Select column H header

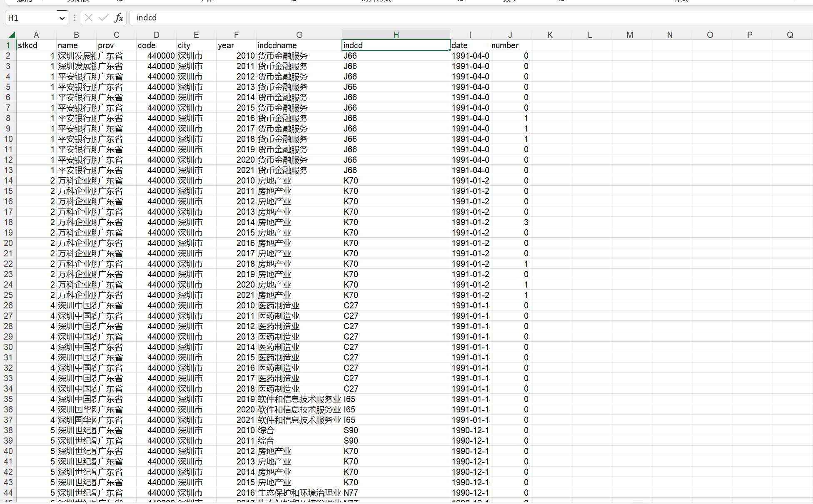[x=396, y=35]
